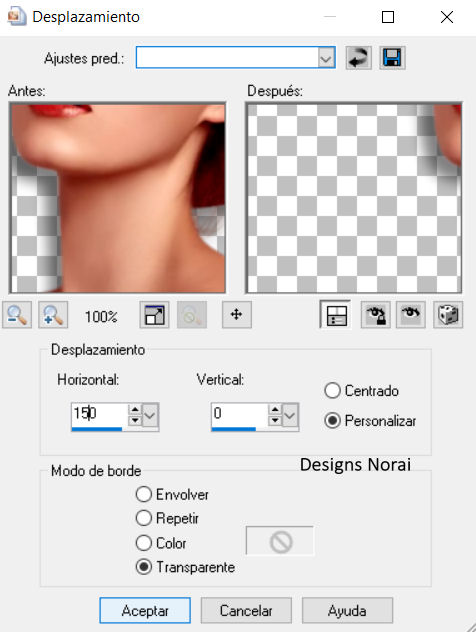Select the Centrado radio button

pyautogui.click(x=333, y=391)
